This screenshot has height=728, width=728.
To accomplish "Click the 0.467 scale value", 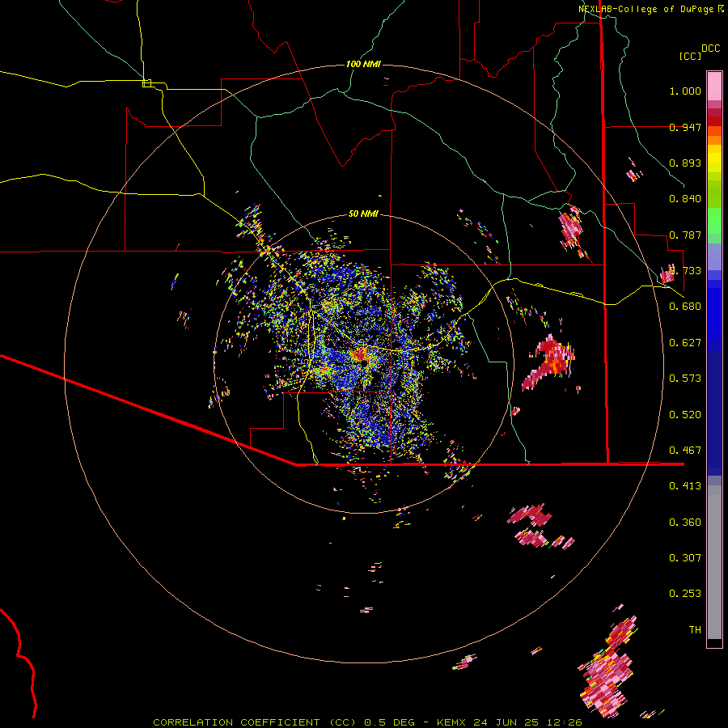I will pos(685,451).
